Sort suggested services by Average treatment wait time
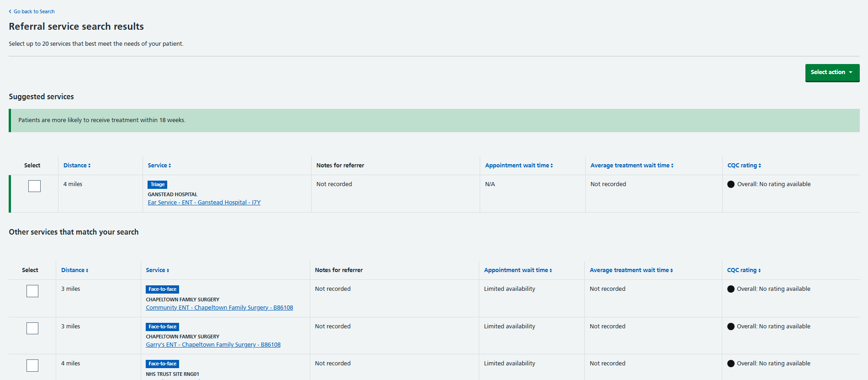The width and height of the screenshot is (868, 380). click(632, 166)
